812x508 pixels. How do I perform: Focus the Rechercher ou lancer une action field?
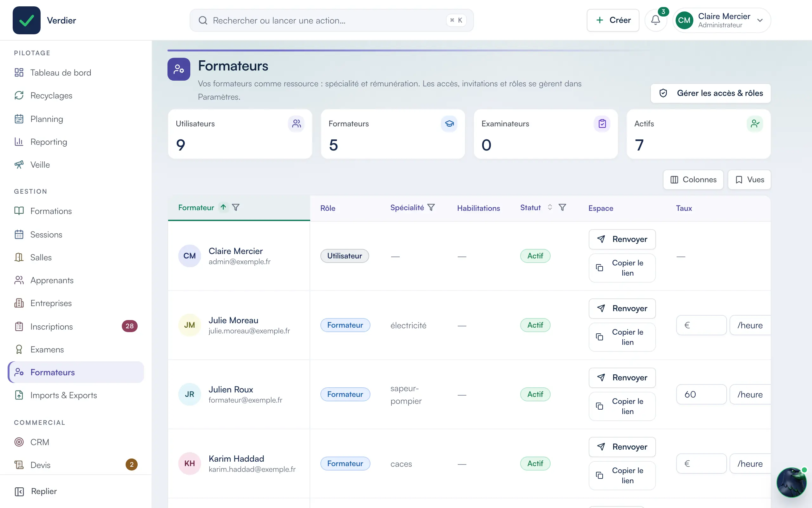331,21
